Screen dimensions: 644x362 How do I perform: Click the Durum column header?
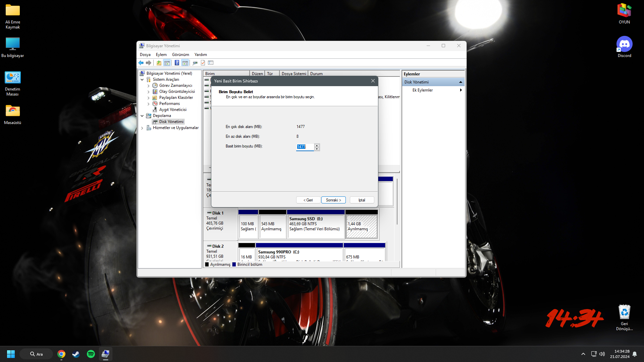click(x=354, y=74)
